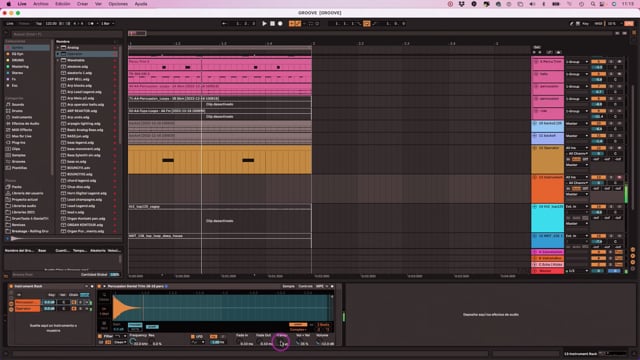Click the Tap tempo button

click(x=39, y=24)
